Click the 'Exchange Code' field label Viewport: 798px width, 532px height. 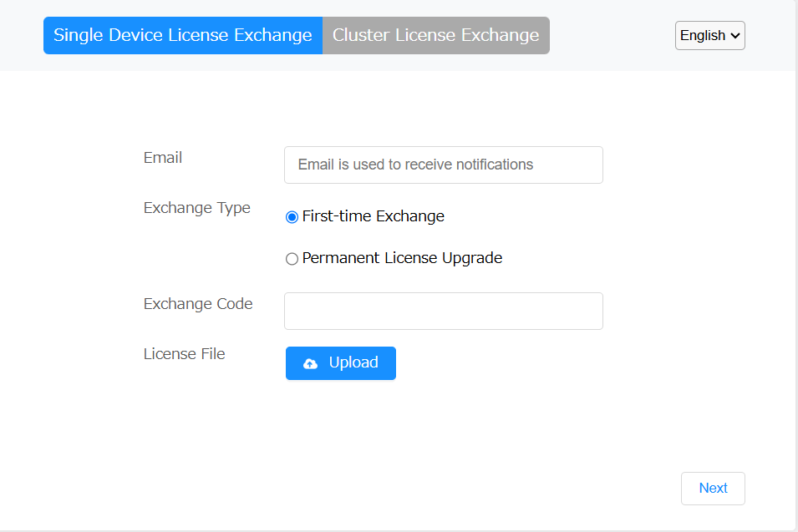click(x=198, y=304)
